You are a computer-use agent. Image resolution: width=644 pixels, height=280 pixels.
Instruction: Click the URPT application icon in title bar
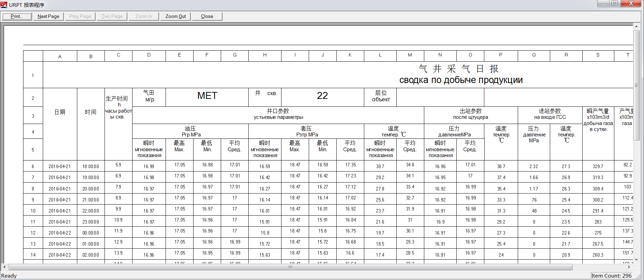pos(4,4)
